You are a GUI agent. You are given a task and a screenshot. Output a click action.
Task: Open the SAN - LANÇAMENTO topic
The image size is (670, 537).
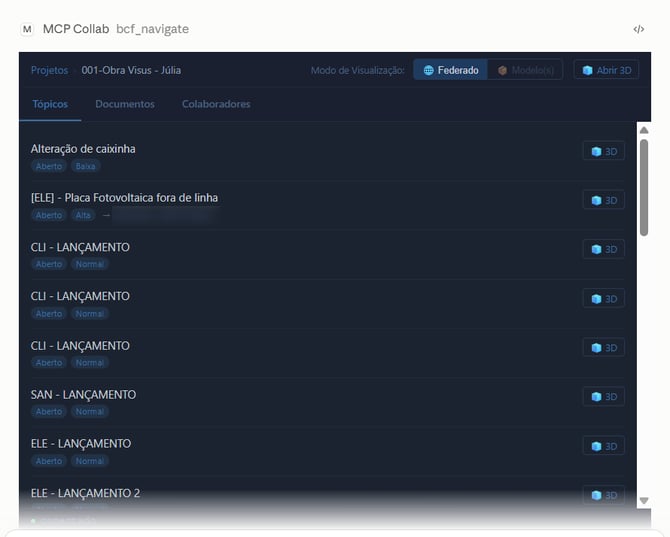83,394
